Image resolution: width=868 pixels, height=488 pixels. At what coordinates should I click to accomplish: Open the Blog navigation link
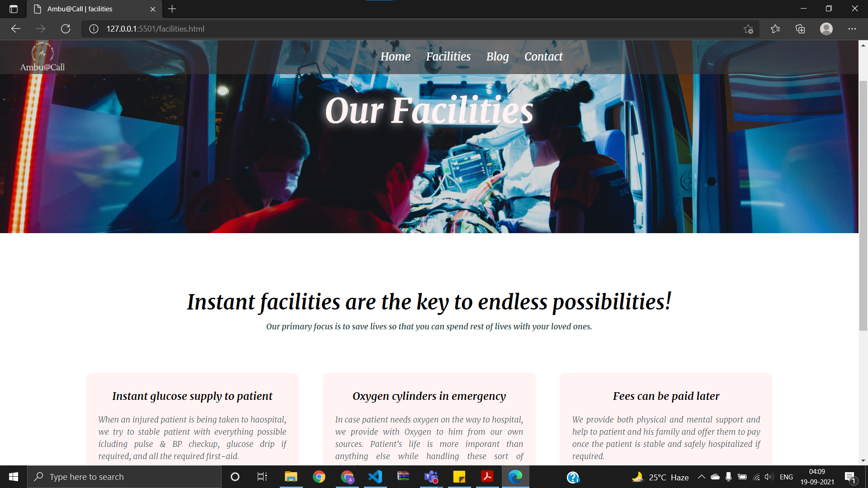(x=497, y=56)
